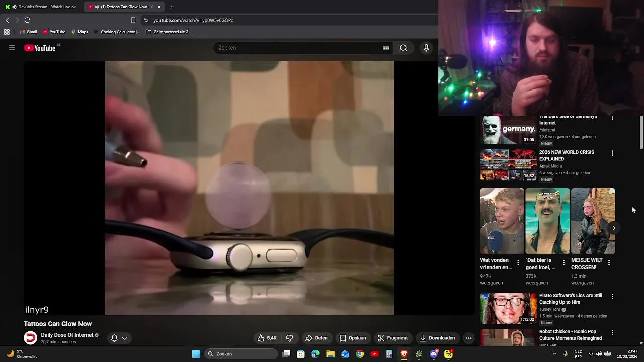Open 2026 New World Crisis Explained thumbnail
The width and height of the screenshot is (644, 362).
click(x=508, y=164)
